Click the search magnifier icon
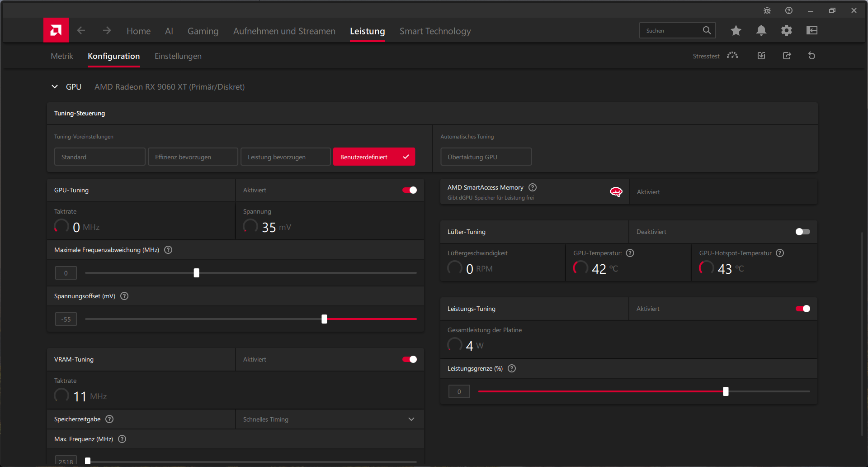Viewport: 868px width, 467px height. pyautogui.click(x=707, y=30)
